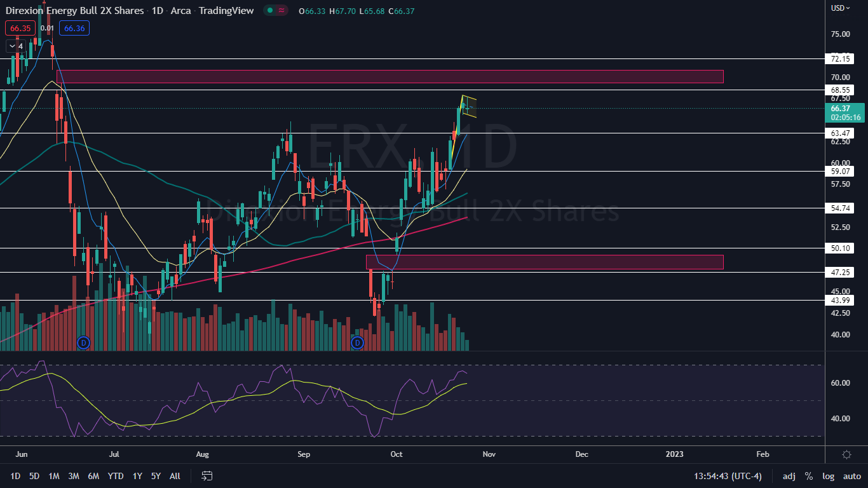Select the 1M time range
This screenshot has height=488, width=868.
(54, 476)
